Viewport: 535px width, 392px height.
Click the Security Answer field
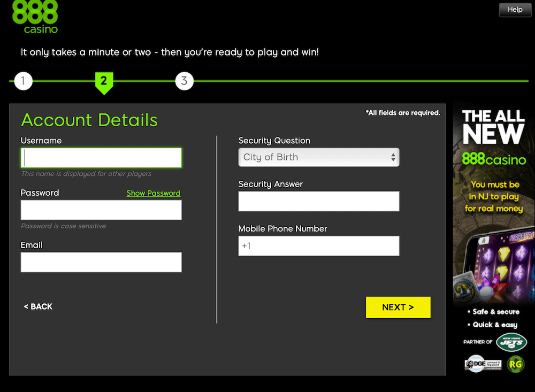[x=319, y=201]
